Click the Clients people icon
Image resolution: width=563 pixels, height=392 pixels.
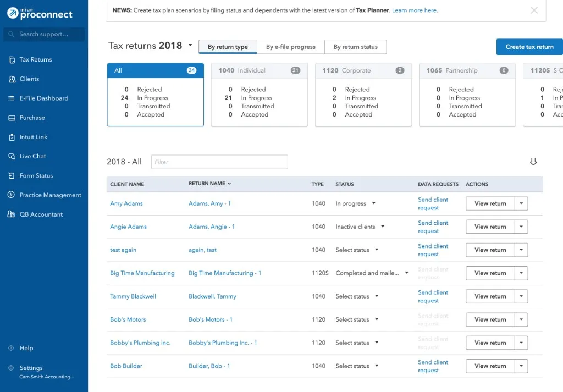(x=12, y=79)
